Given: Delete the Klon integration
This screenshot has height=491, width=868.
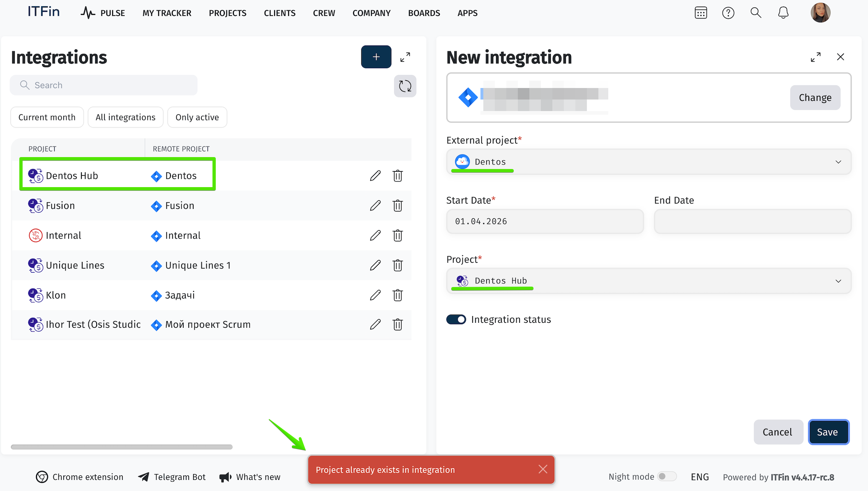Looking at the screenshot, I should [397, 295].
